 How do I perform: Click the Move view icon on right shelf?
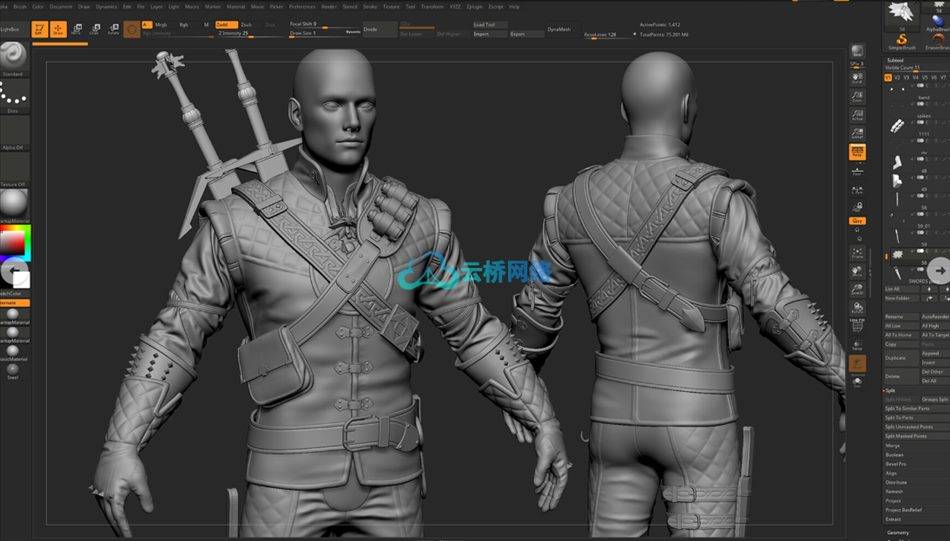point(857,271)
